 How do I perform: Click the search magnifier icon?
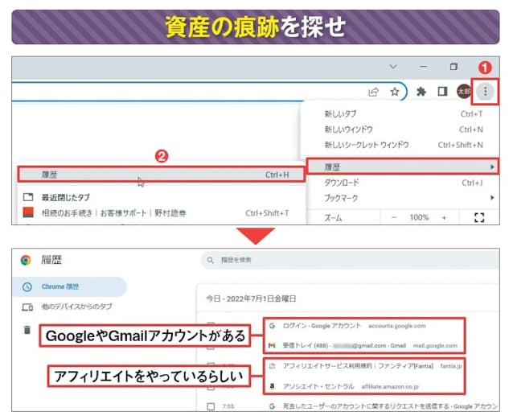click(211, 260)
